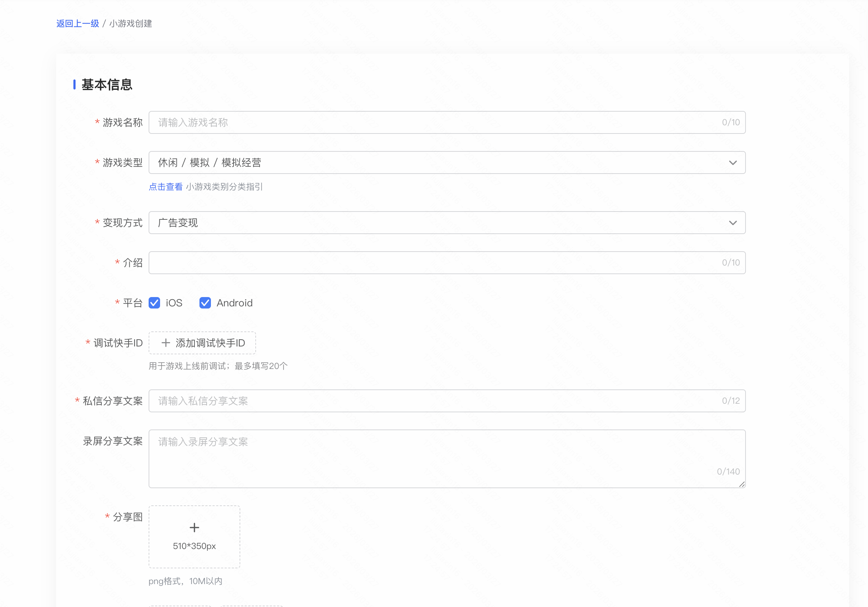Click the chevron arrow on 变现方式 field
The image size is (868, 607).
click(x=733, y=223)
